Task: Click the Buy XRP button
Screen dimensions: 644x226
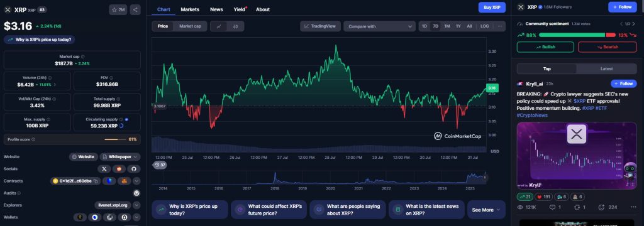Action: click(x=492, y=8)
